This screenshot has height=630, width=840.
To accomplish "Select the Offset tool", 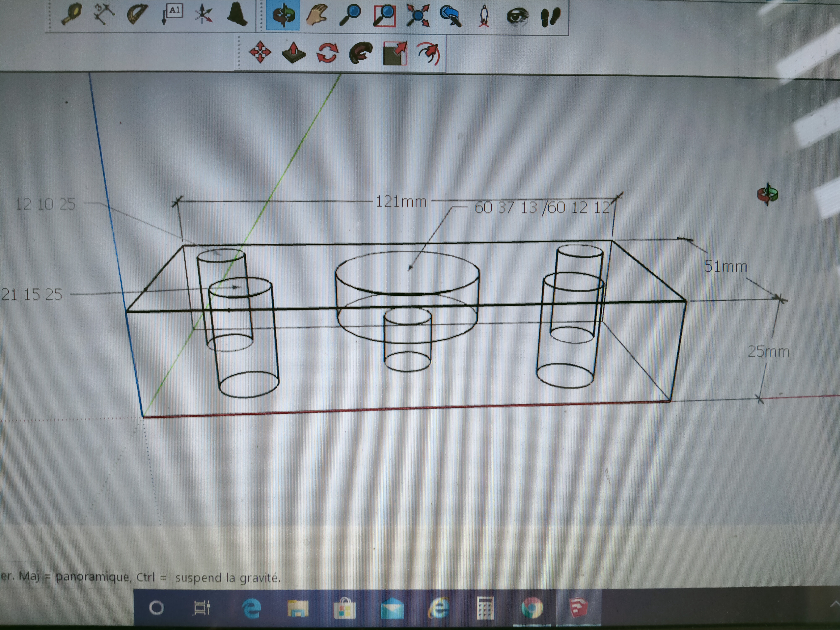I will coord(428,53).
